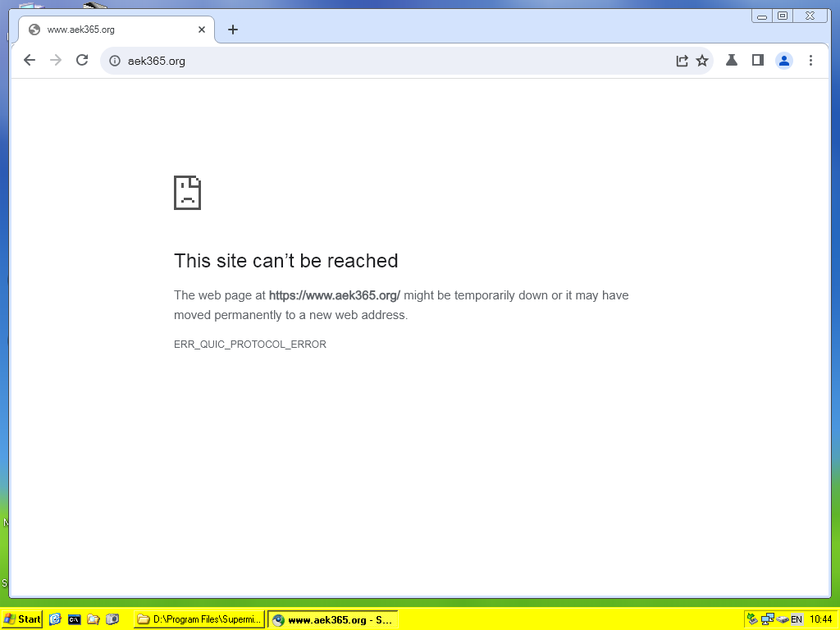
Task: Open the folder icon in quick launch
Action: pos(94,619)
